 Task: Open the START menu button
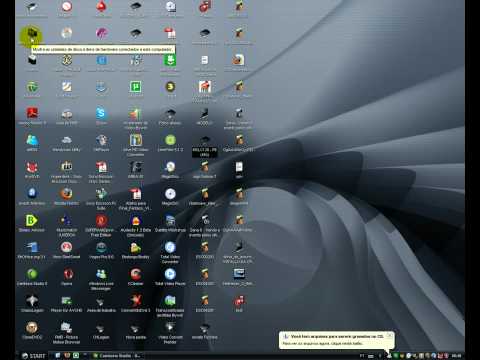coord(34,355)
